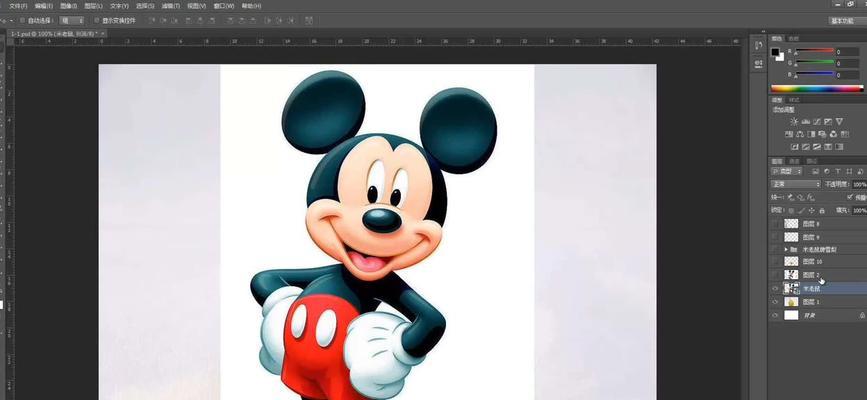Select the 背景 layer row
The height and width of the screenshot is (400, 867).
pyautogui.click(x=817, y=315)
